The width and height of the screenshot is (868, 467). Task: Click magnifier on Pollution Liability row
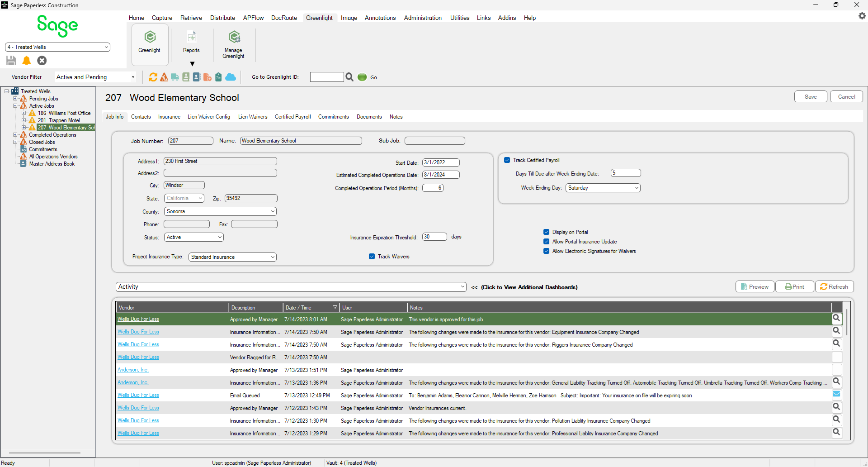click(837, 419)
